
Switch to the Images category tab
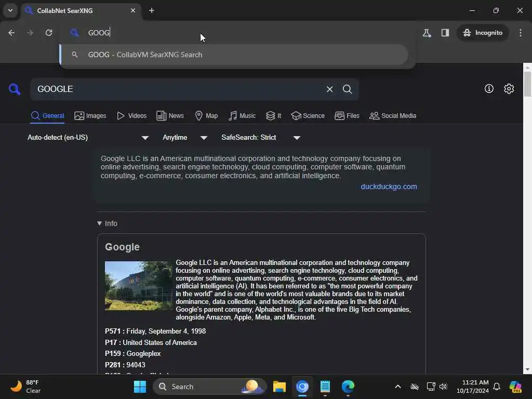(90, 116)
